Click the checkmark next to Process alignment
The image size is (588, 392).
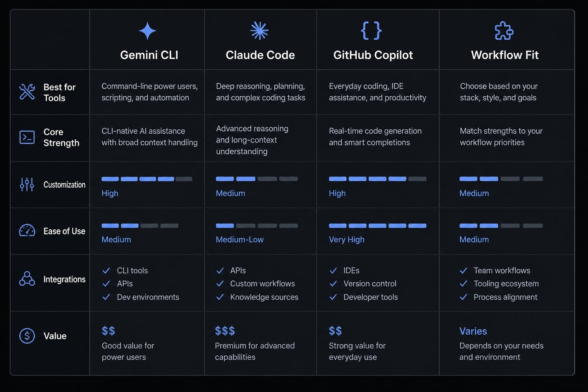(464, 297)
